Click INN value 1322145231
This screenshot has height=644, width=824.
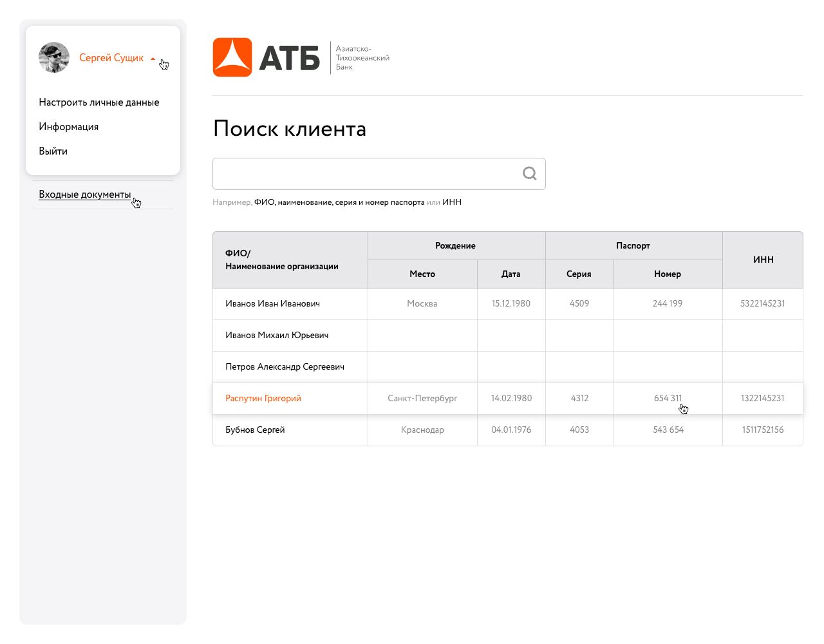[763, 398]
